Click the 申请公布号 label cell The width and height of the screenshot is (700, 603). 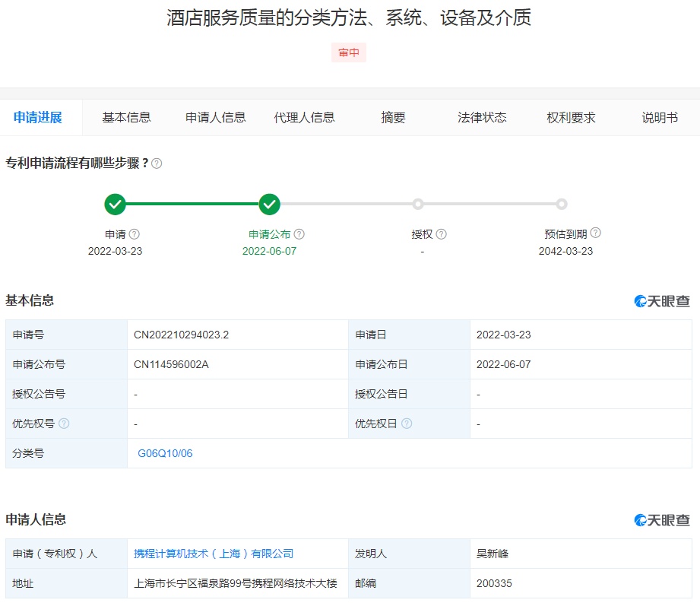click(67, 364)
